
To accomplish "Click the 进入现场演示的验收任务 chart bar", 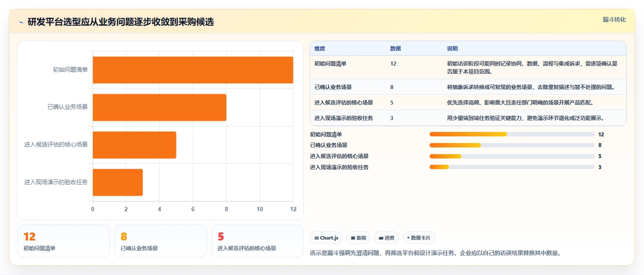I will tap(117, 182).
